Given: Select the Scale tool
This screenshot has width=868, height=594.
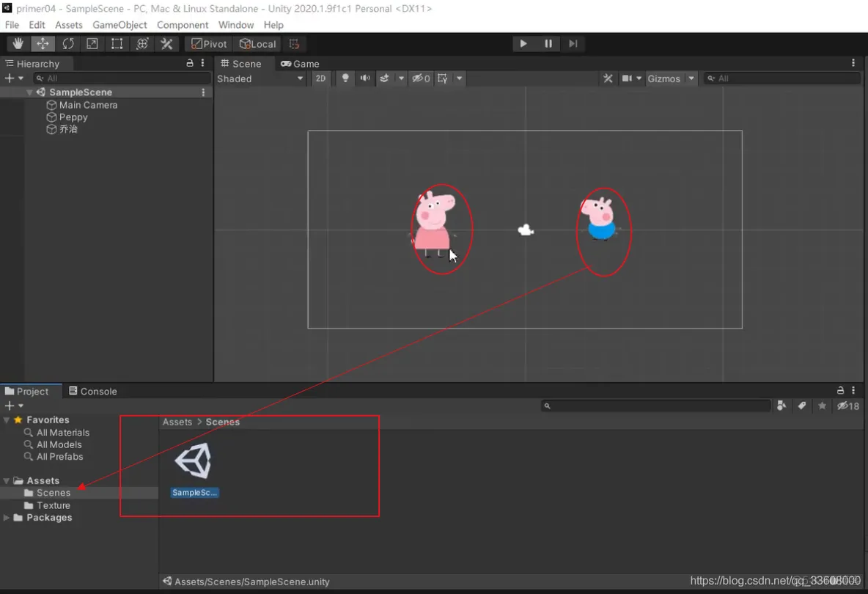Looking at the screenshot, I should [x=92, y=44].
